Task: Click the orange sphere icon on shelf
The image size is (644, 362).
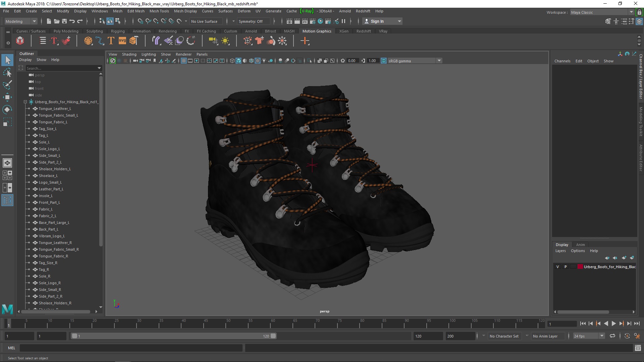Action: pyautogui.click(x=88, y=41)
